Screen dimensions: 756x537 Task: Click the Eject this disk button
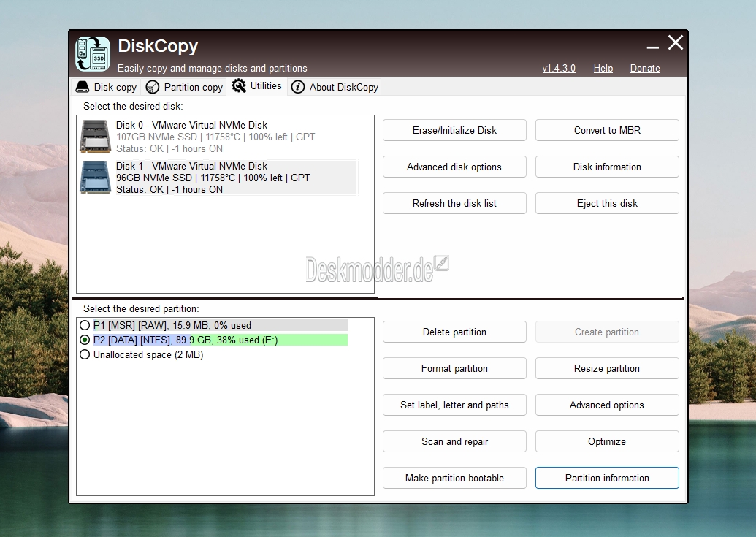tap(607, 203)
